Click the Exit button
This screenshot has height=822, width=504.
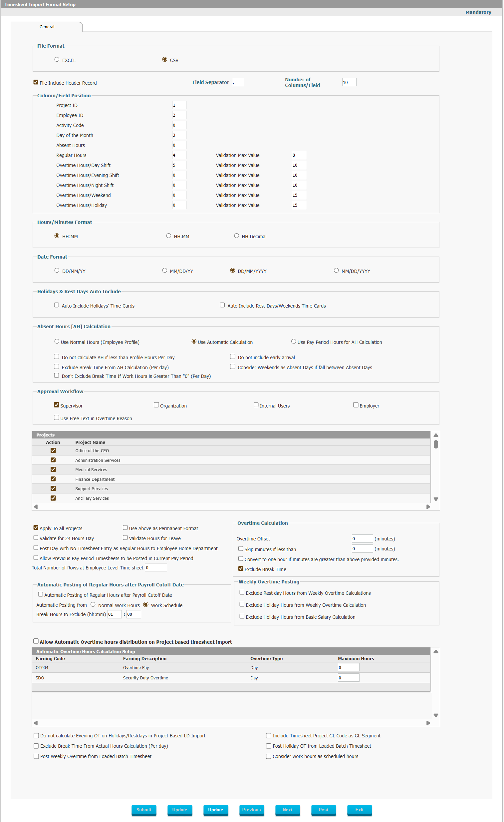pyautogui.click(x=359, y=810)
